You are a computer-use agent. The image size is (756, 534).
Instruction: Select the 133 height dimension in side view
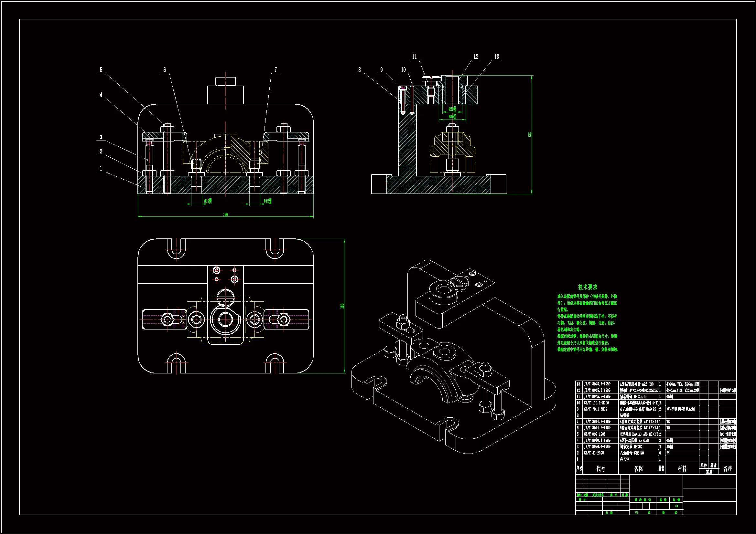click(530, 135)
